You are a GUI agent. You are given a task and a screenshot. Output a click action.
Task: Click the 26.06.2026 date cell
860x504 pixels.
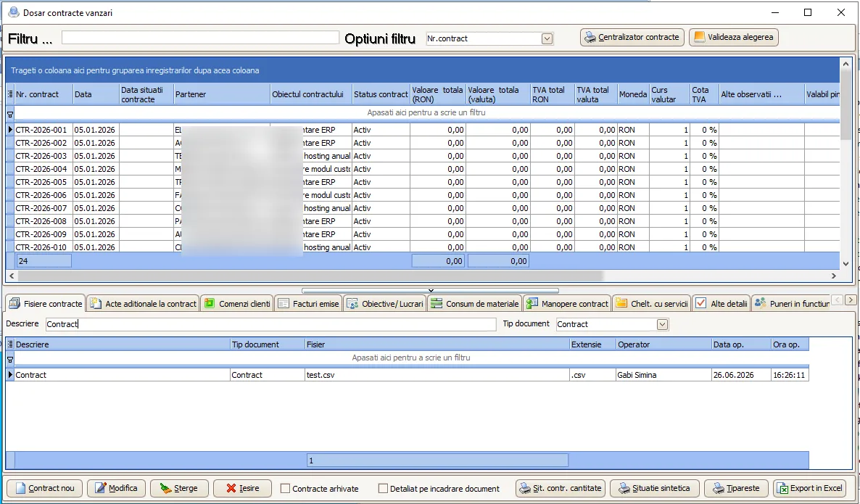(741, 375)
